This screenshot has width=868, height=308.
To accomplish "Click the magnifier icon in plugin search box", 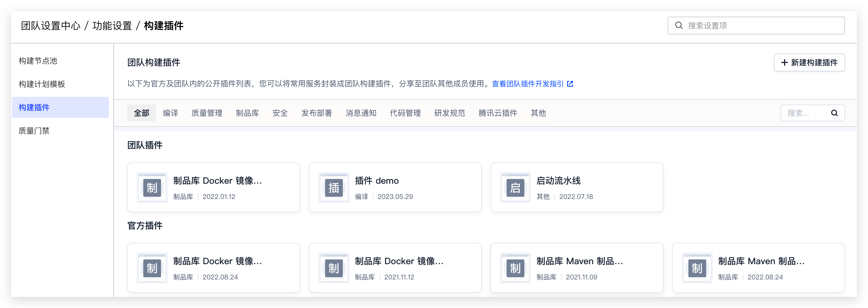I will coord(834,113).
